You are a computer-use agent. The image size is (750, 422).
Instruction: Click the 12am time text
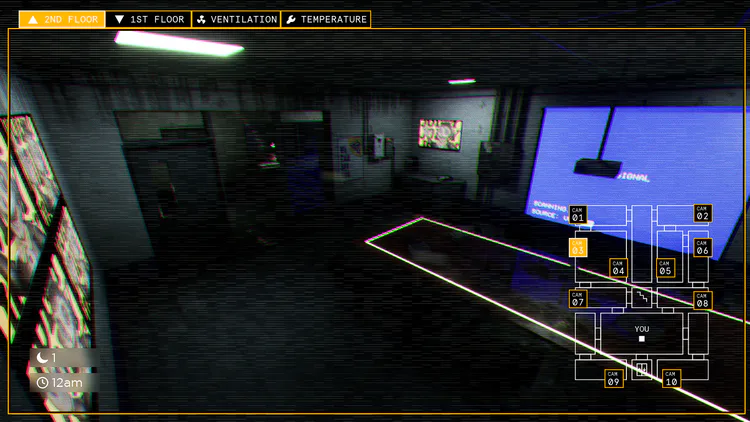[67, 383]
